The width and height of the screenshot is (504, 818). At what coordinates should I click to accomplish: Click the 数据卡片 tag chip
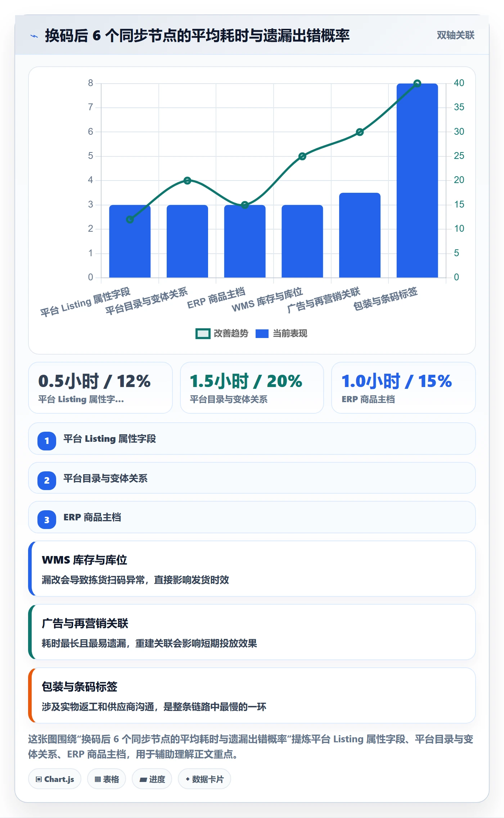[x=204, y=779]
